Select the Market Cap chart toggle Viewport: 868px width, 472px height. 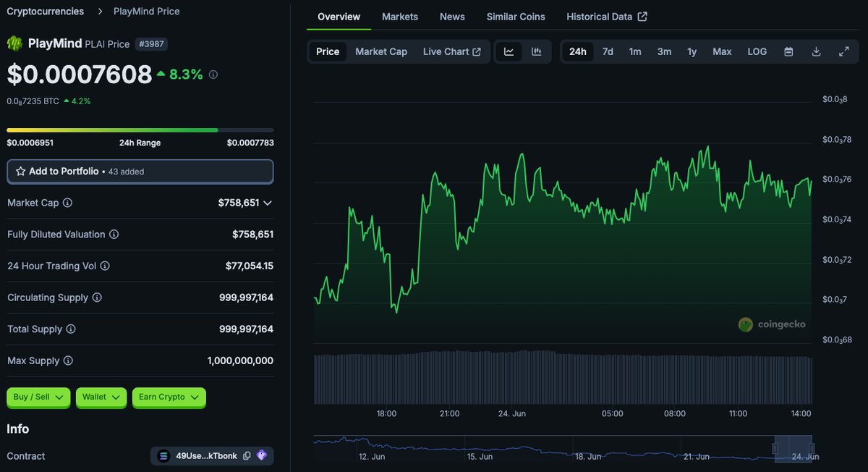[381, 51]
